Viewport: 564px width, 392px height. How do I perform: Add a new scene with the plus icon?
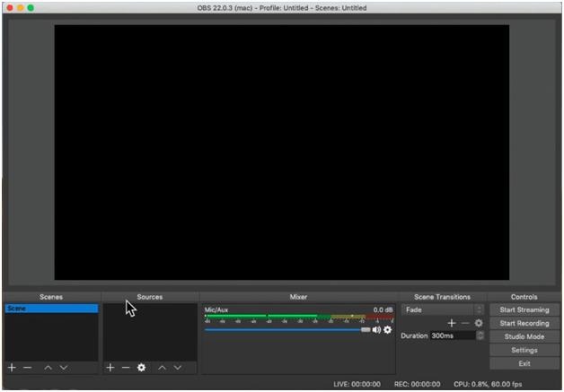point(12,368)
